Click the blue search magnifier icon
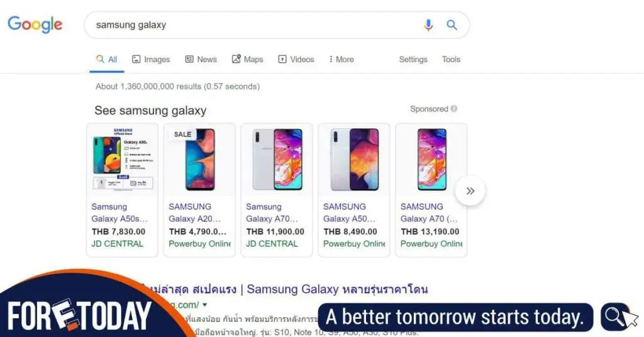The width and height of the screenshot is (644, 337). click(x=452, y=25)
